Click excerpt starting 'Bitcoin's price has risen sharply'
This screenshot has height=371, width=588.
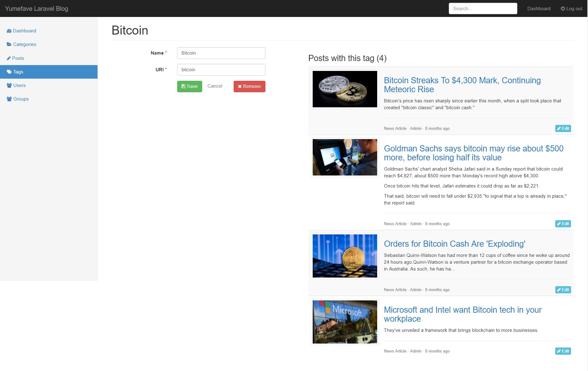tap(473, 104)
